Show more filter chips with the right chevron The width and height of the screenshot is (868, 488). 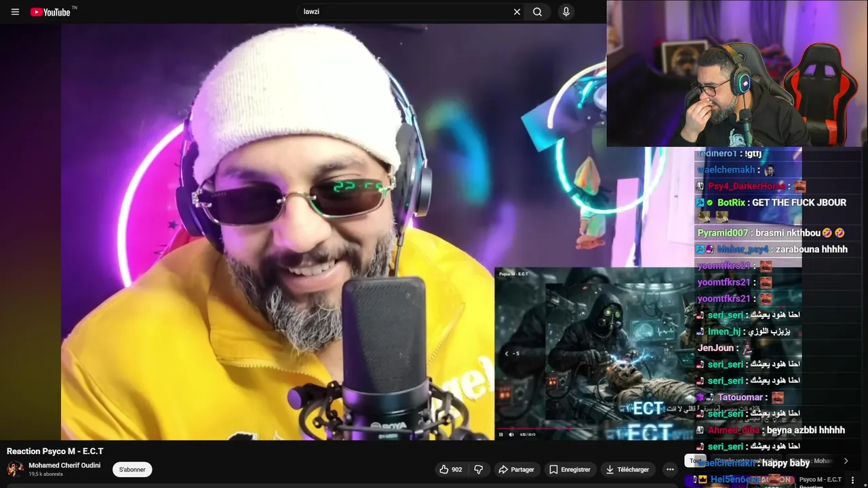click(846, 461)
